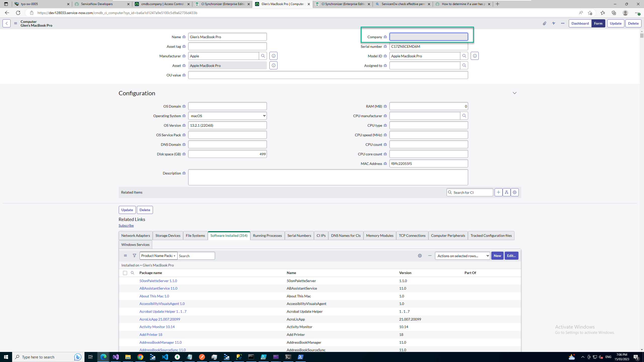Open the Memory Modules tab
The height and width of the screenshot is (362, 644).
380,236
